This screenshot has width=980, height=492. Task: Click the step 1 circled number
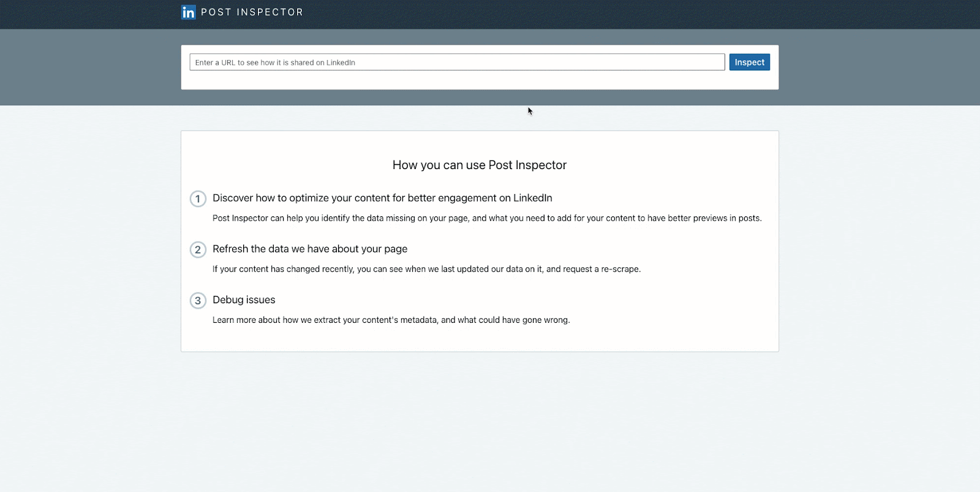(198, 199)
